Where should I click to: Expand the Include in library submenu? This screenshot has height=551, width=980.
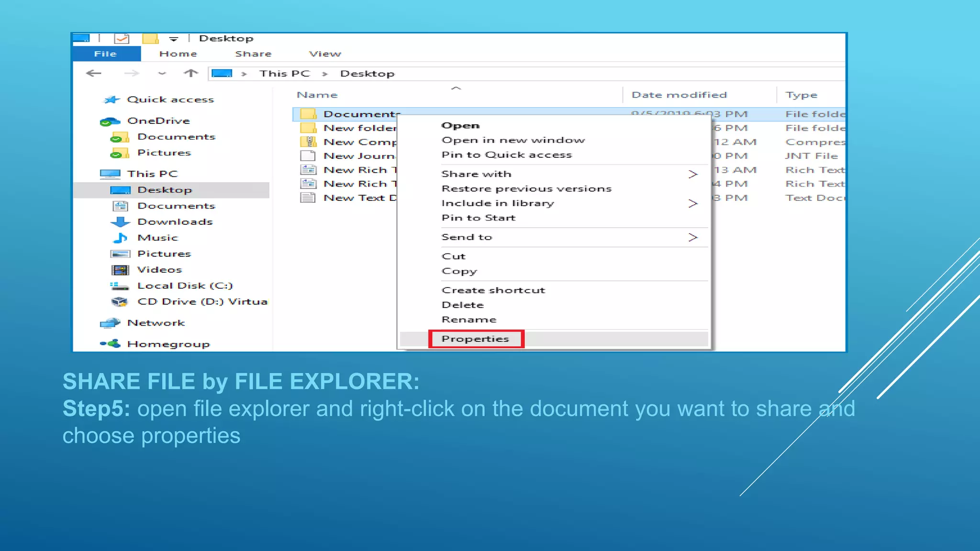pyautogui.click(x=692, y=203)
